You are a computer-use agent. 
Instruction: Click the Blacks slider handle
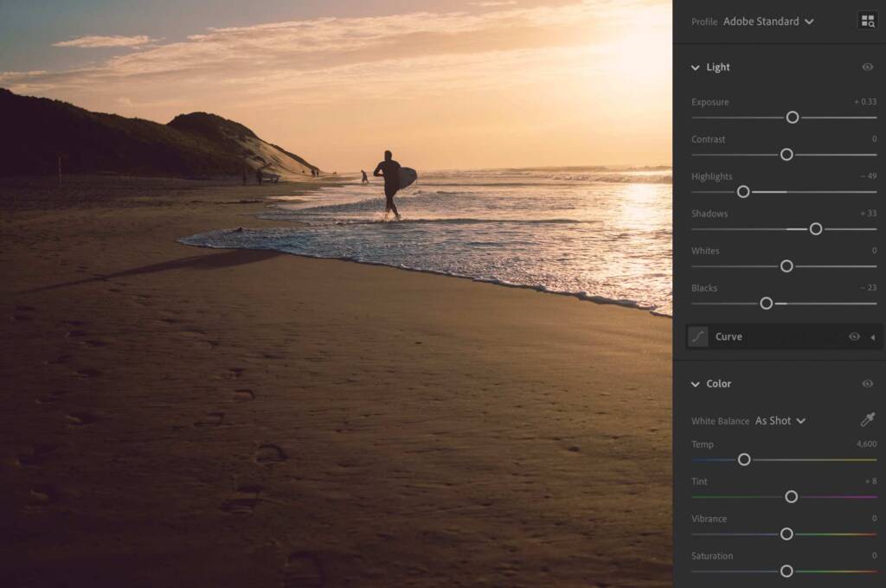pos(766,304)
